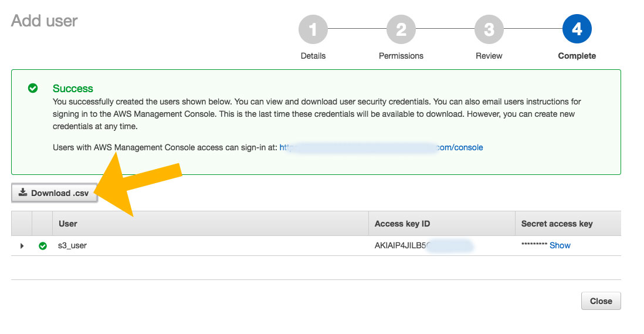Click the download icon beside .csv label

click(23, 193)
